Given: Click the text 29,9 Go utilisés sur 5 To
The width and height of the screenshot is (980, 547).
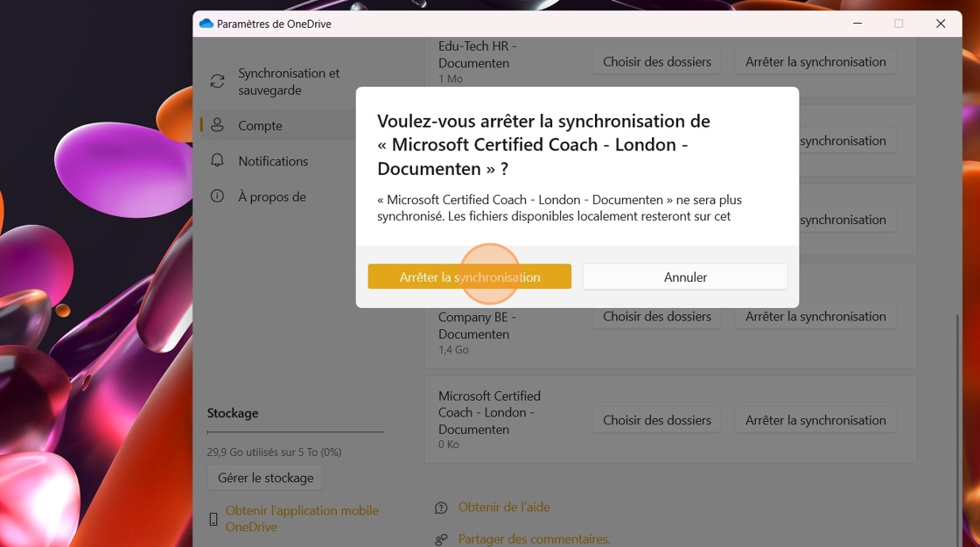Looking at the screenshot, I should [275, 452].
